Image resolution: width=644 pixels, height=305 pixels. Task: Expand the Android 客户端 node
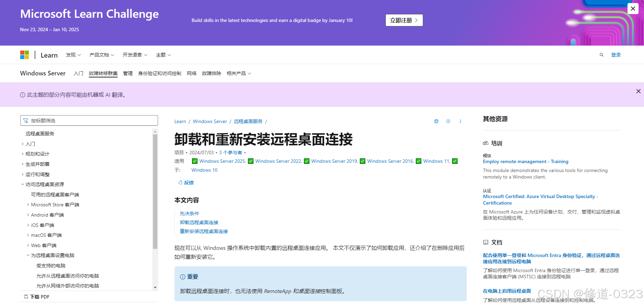28,215
